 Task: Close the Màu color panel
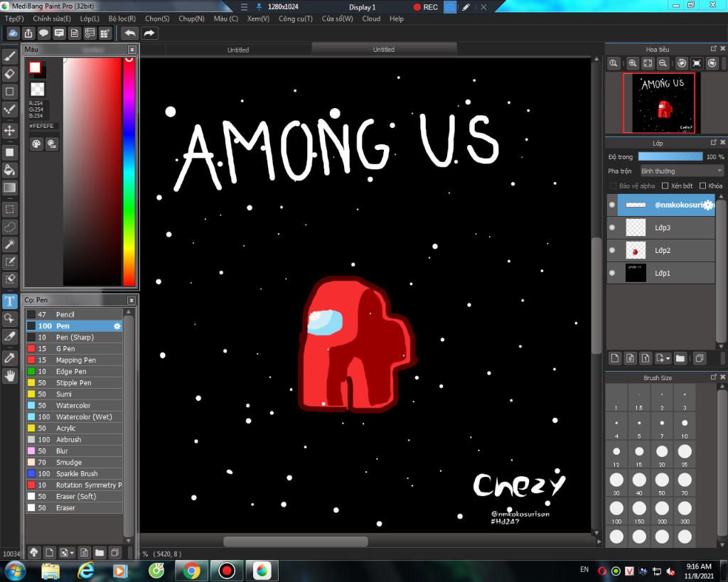[x=132, y=49]
